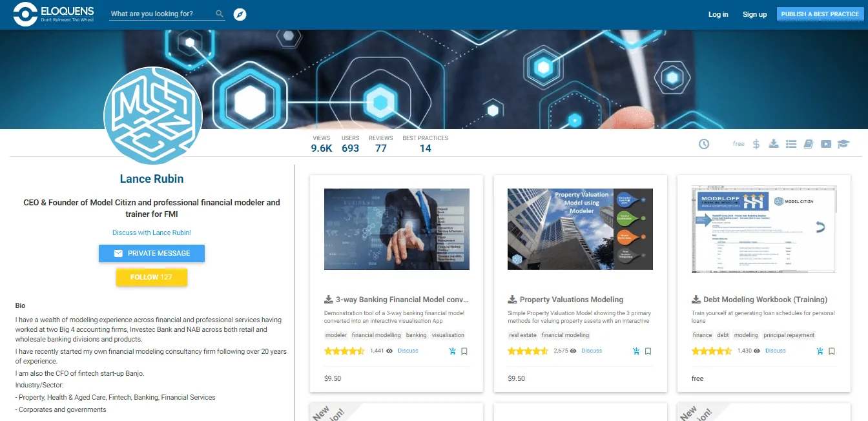
Task: Open '3-way Banking Financial Model conv...' title
Action: pyautogui.click(x=402, y=300)
